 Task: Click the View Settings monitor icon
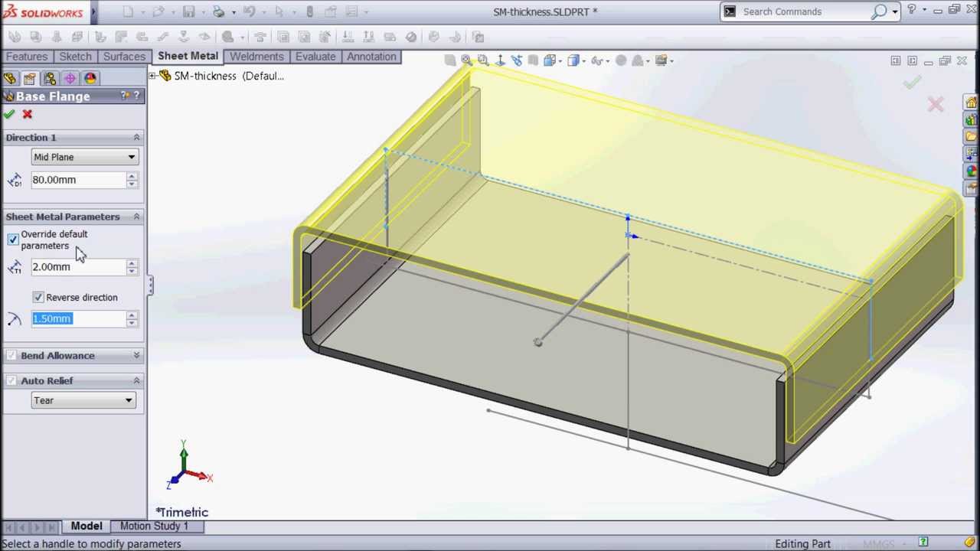coord(661,60)
